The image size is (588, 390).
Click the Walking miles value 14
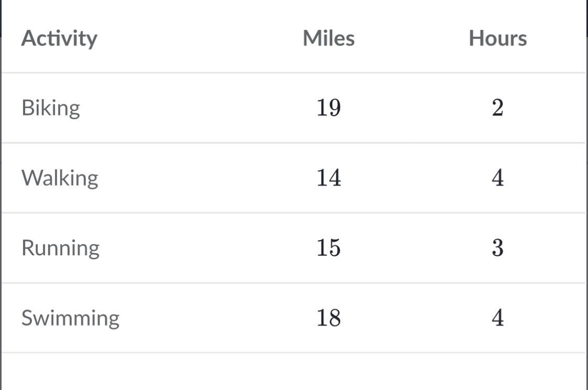[329, 178]
